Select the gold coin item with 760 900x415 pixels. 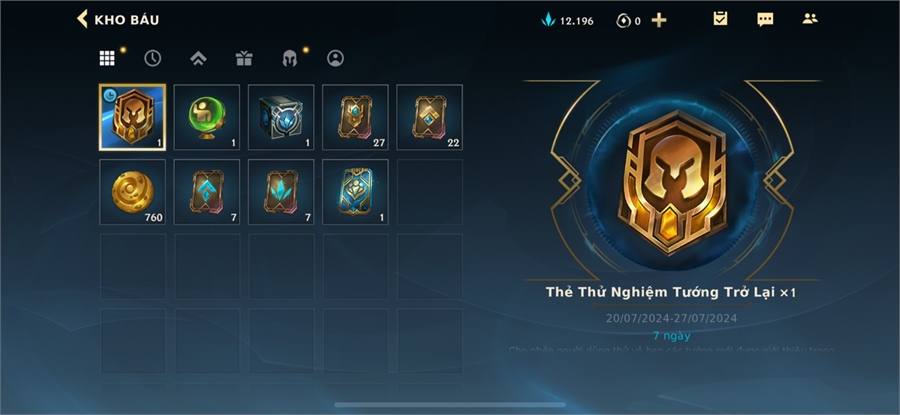pyautogui.click(x=133, y=192)
